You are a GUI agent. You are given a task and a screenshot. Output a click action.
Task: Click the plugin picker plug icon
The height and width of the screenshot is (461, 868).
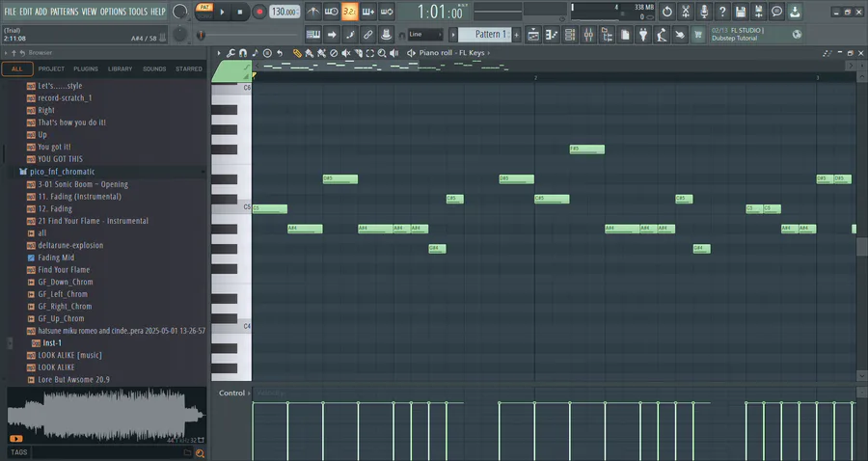tap(643, 35)
